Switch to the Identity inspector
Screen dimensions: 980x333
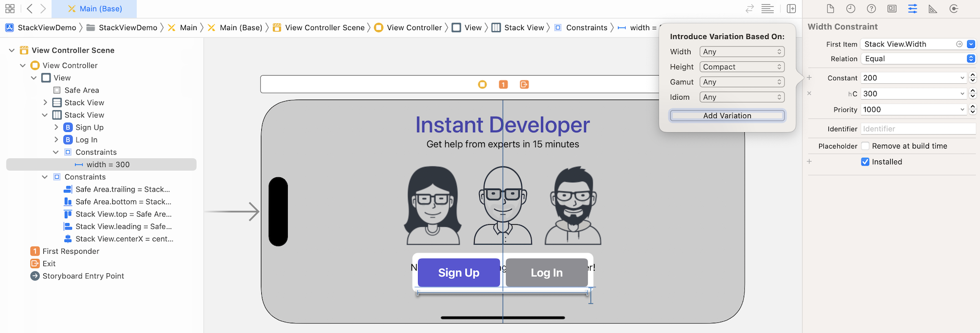(892, 9)
